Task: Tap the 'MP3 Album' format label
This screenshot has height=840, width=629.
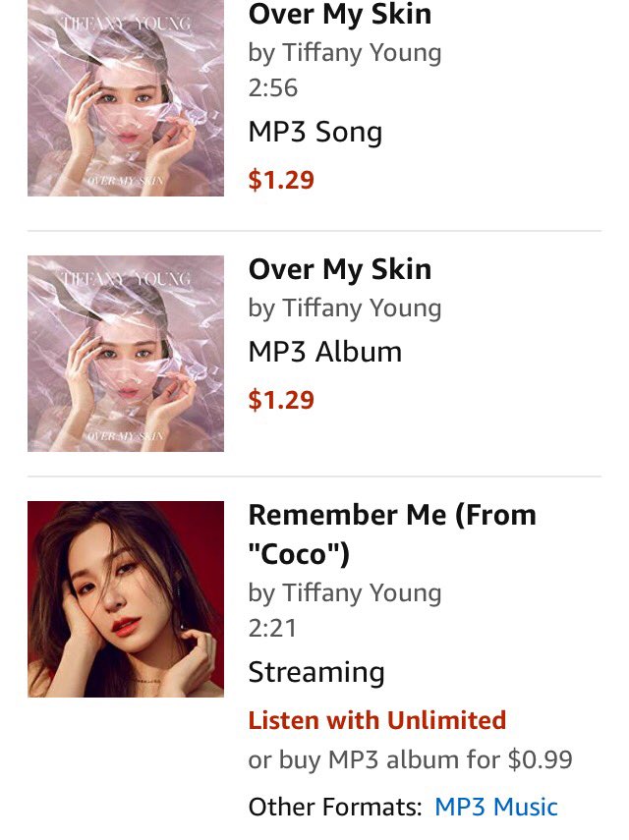Action: pos(324,352)
